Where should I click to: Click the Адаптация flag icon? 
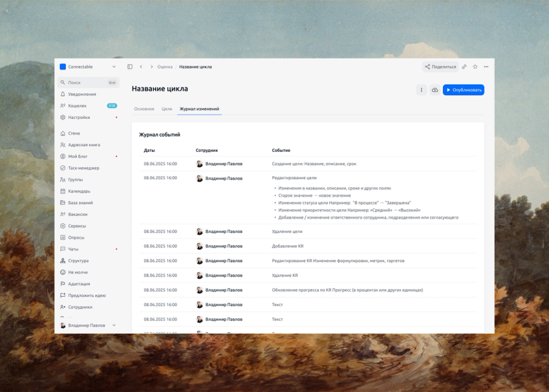click(63, 284)
